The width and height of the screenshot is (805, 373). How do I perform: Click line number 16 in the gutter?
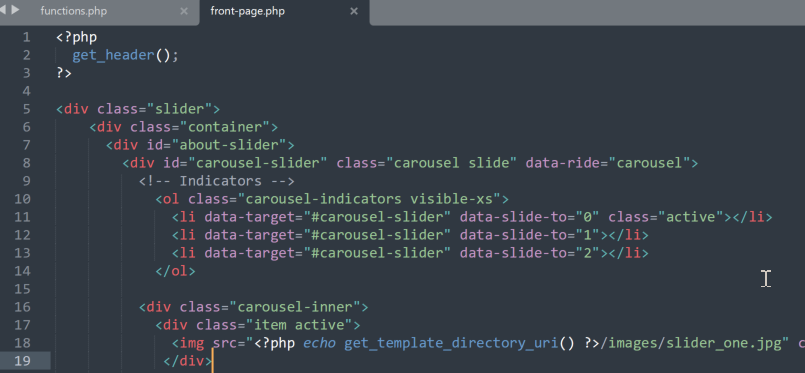click(x=23, y=307)
